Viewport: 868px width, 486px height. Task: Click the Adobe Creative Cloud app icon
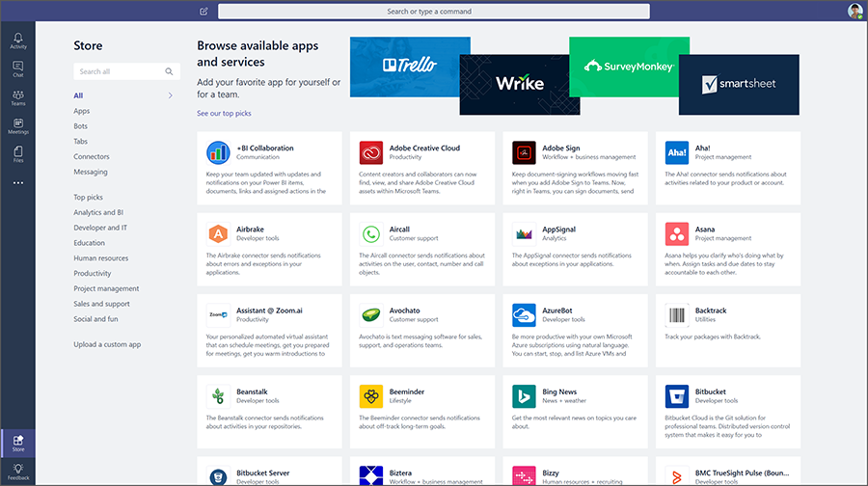click(x=371, y=153)
